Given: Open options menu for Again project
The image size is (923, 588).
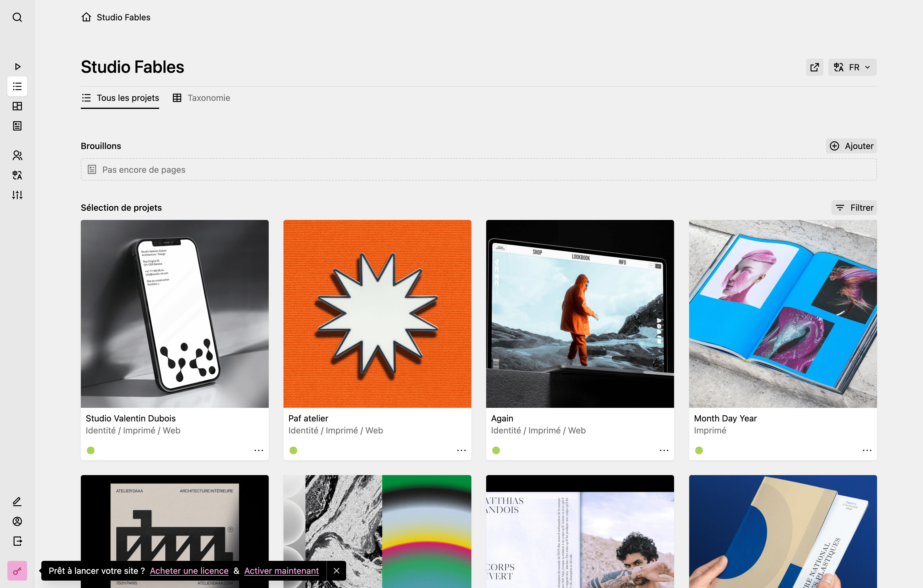Looking at the screenshot, I should click(x=664, y=450).
